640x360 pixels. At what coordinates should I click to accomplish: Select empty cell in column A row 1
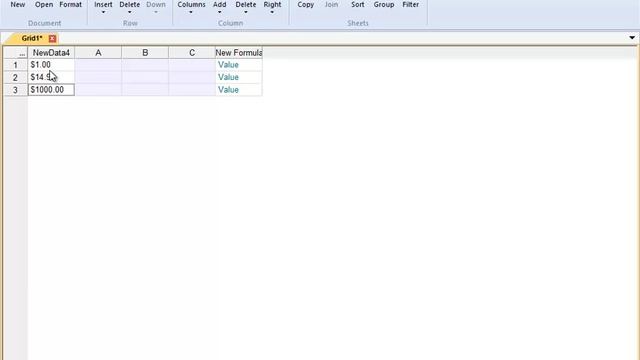click(98, 65)
